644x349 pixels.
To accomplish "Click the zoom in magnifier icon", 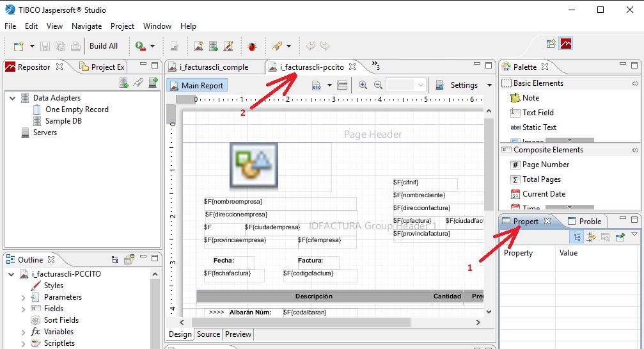I will coord(363,85).
